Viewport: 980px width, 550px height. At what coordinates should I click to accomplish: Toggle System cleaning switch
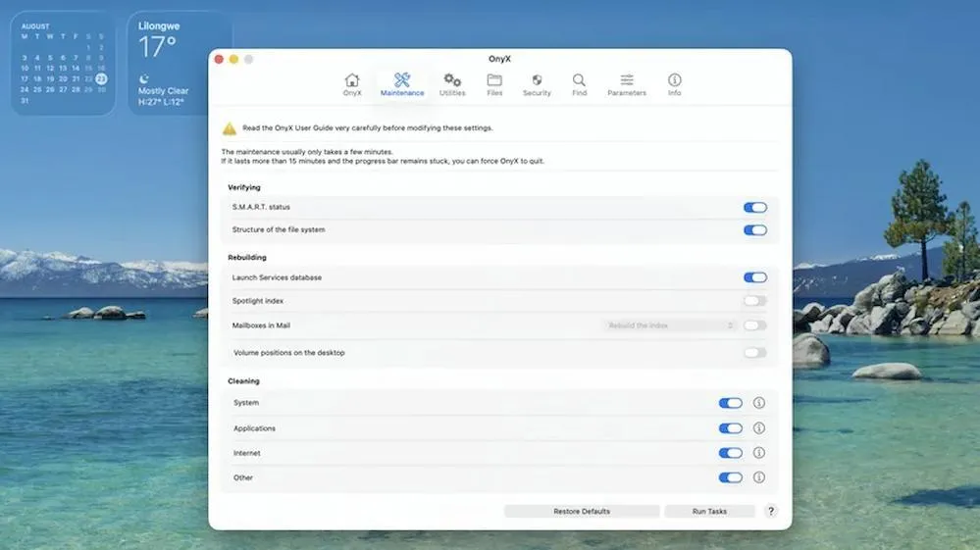pos(730,403)
